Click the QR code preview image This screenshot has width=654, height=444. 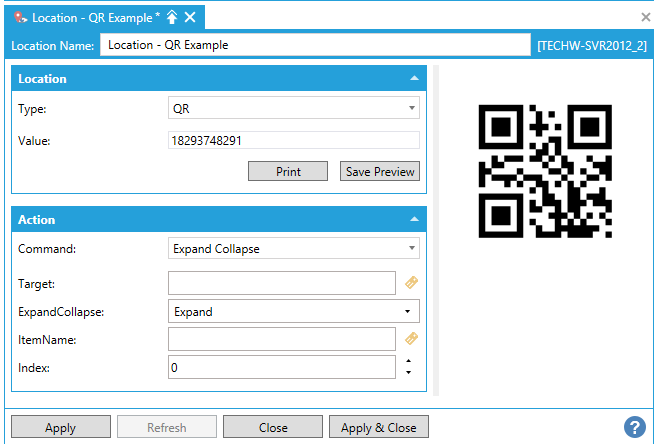click(545, 172)
